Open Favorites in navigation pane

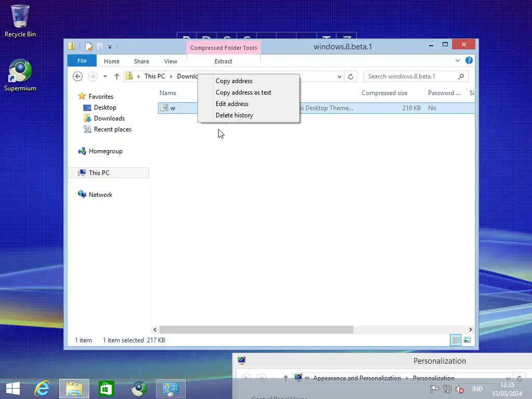pos(101,96)
